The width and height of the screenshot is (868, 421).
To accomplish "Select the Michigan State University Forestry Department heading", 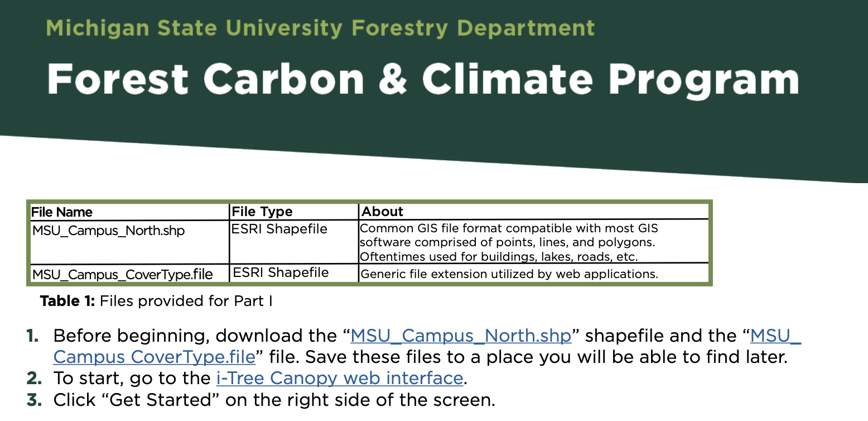I will [x=320, y=28].
